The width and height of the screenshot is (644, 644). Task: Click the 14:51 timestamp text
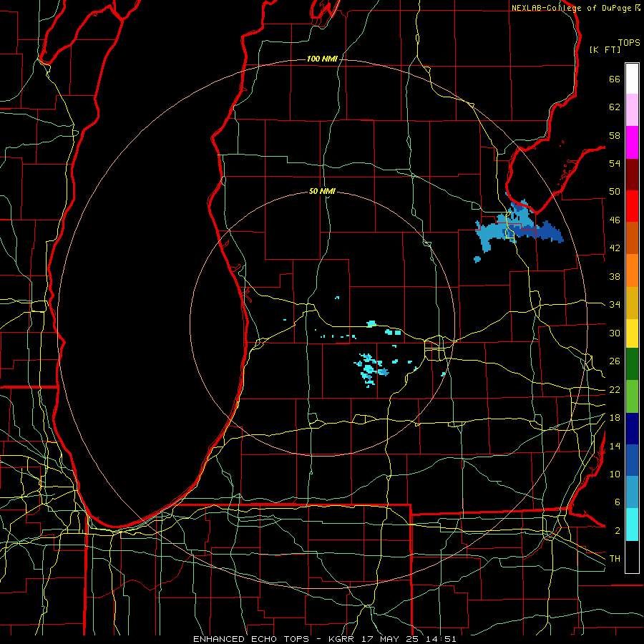[x=441, y=639]
